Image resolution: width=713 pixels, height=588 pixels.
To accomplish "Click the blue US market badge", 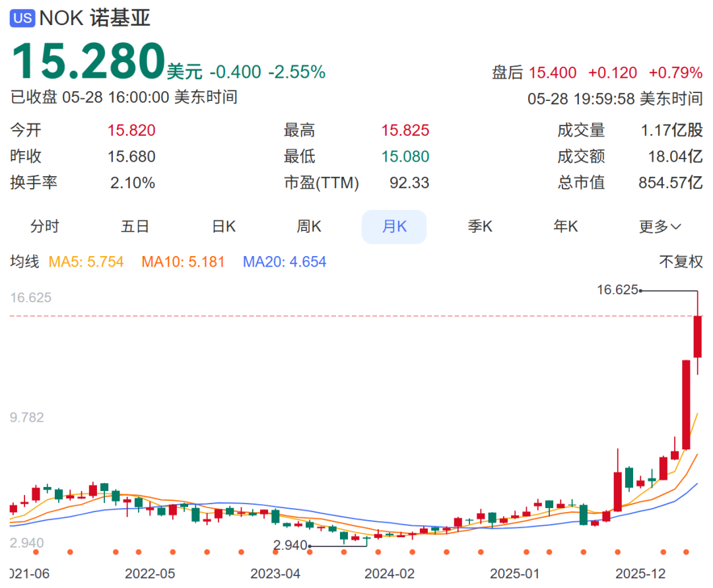I will (22, 18).
